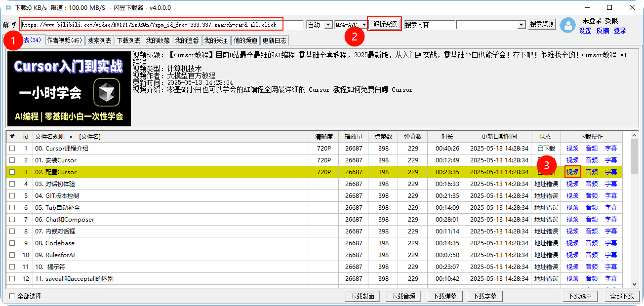
Task: Click into the video URL input field
Action: 162,25
